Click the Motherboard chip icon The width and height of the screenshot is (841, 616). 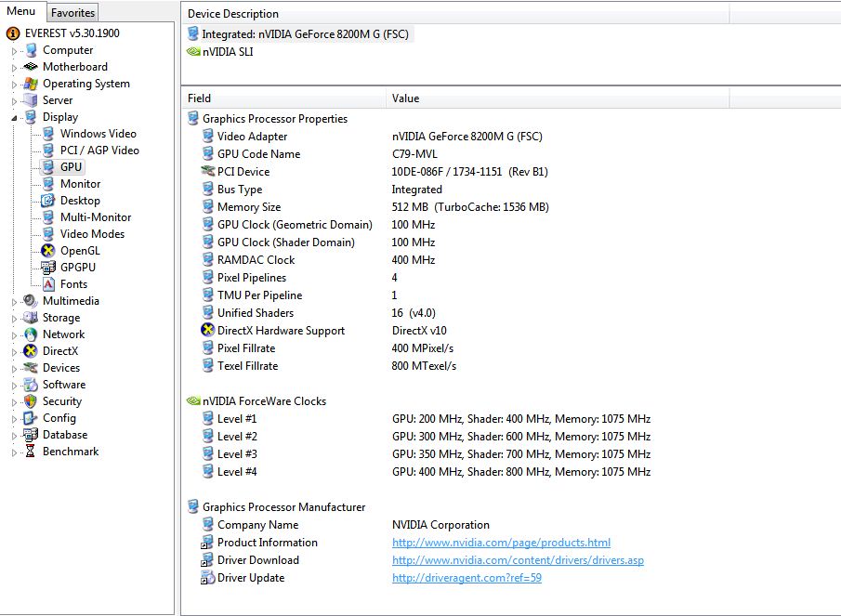point(31,67)
